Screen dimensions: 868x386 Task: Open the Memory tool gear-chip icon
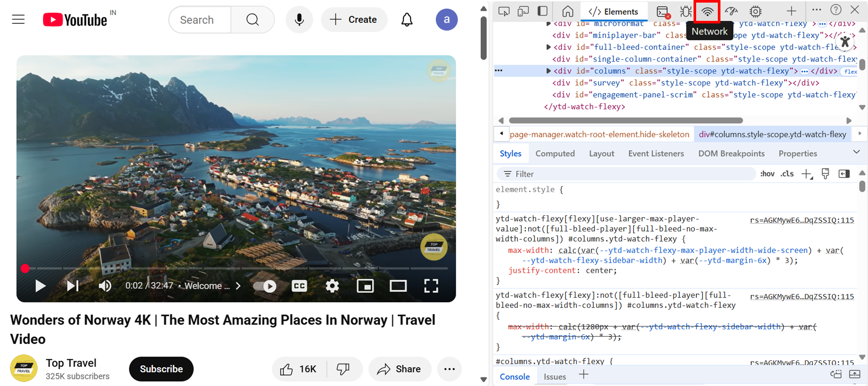(x=756, y=11)
